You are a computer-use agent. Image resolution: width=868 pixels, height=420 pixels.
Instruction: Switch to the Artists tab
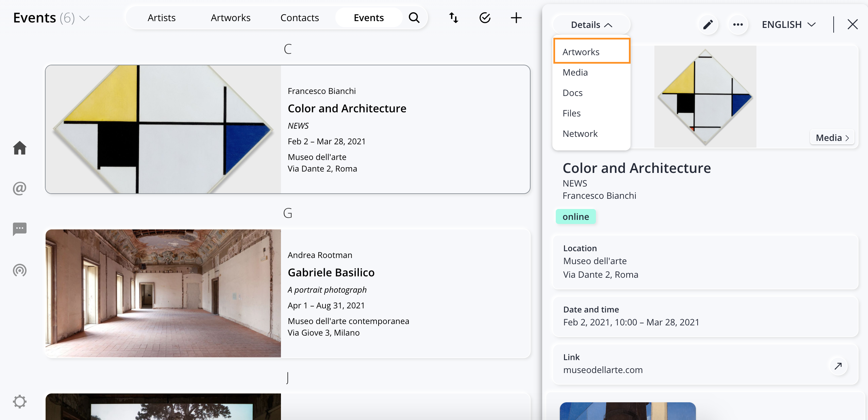click(x=162, y=18)
